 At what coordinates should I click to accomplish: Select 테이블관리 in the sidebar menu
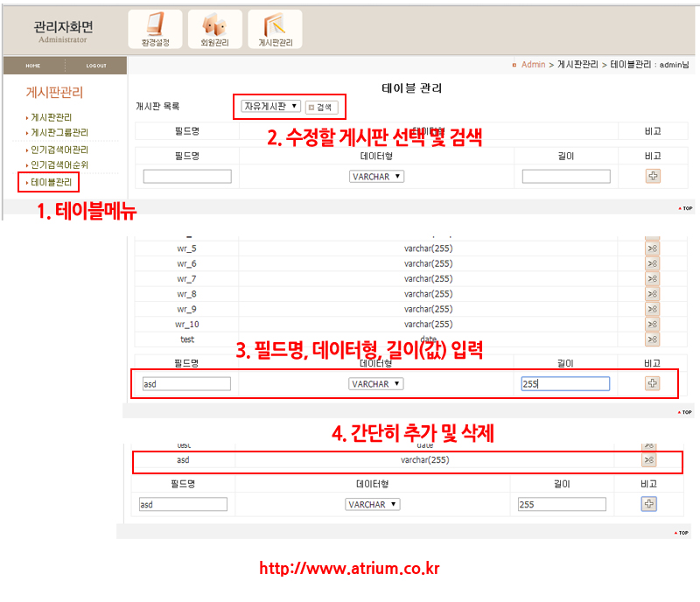(51, 182)
